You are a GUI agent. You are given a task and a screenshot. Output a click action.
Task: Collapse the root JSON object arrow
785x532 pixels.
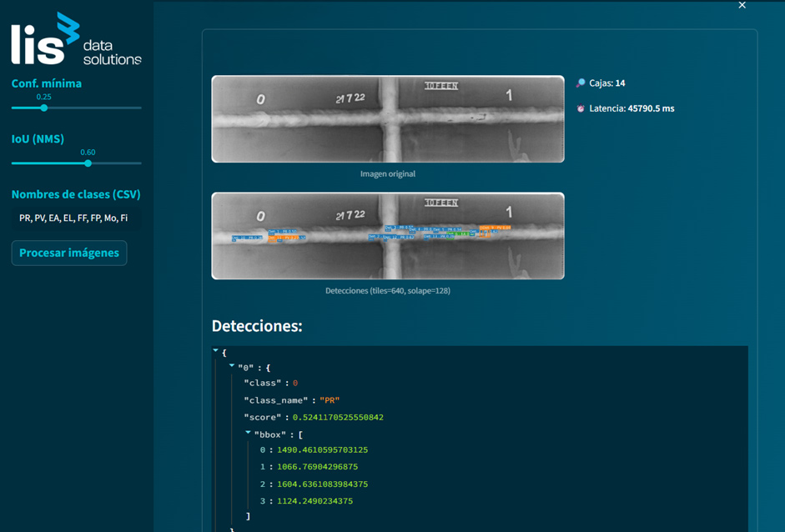(216, 351)
